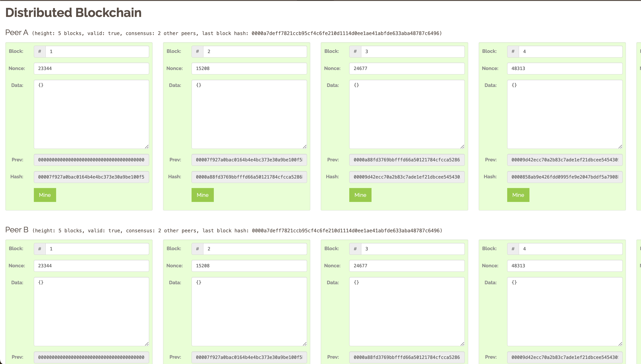Focus Peer A block 2 nonce field 15208
The image size is (641, 364).
249,68
